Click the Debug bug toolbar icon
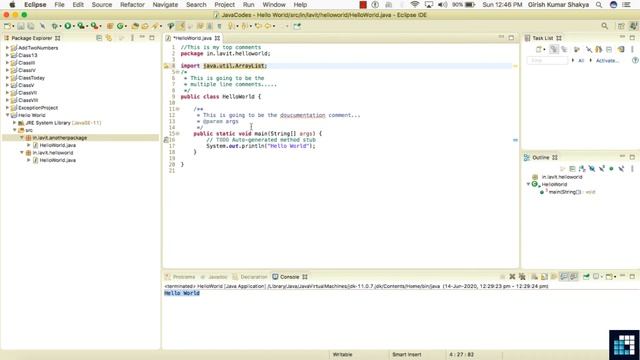The height and width of the screenshot is (360, 640). pos(54,26)
